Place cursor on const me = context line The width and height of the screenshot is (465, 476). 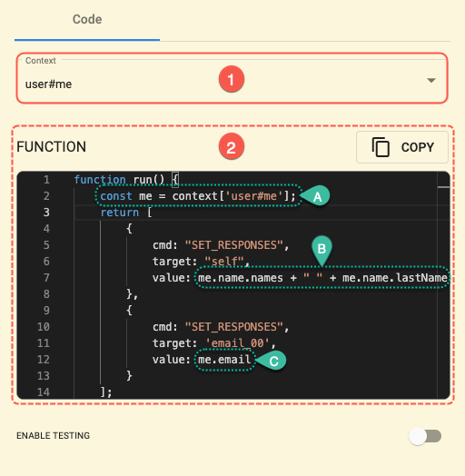pyautogui.click(x=198, y=196)
